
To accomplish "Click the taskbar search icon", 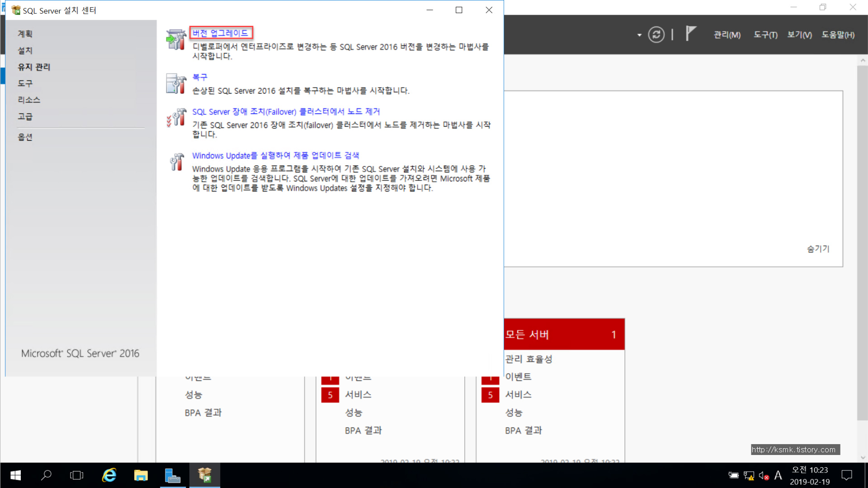I will pos(46,475).
